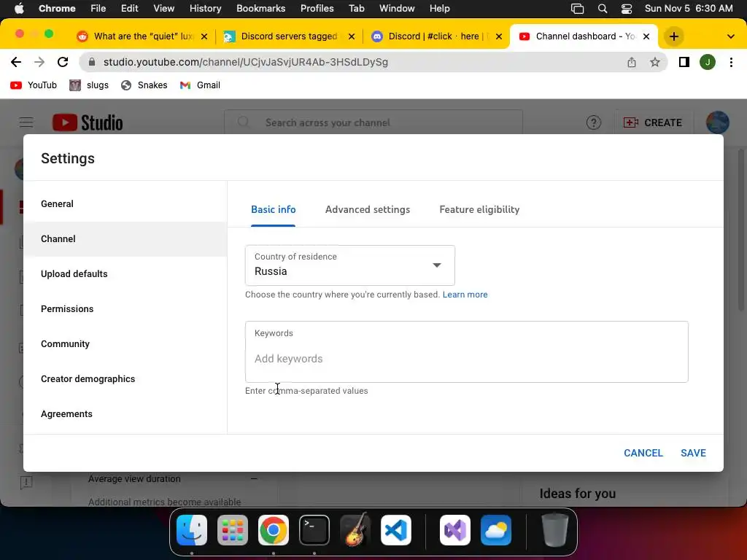Open Trash from the Dock
The height and width of the screenshot is (560, 747).
(555, 530)
